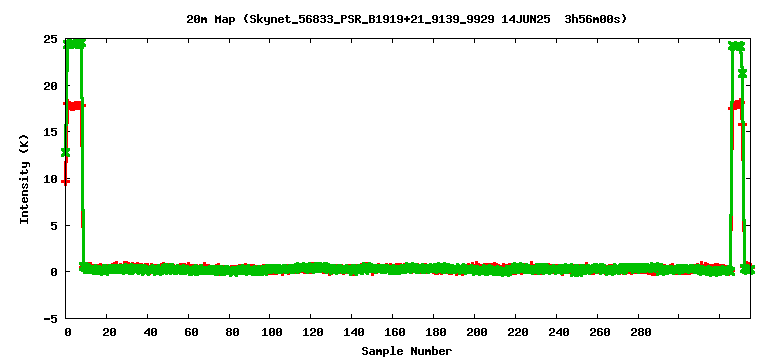
Task: Click the Sample Number x-axis label
Action: pos(407,351)
